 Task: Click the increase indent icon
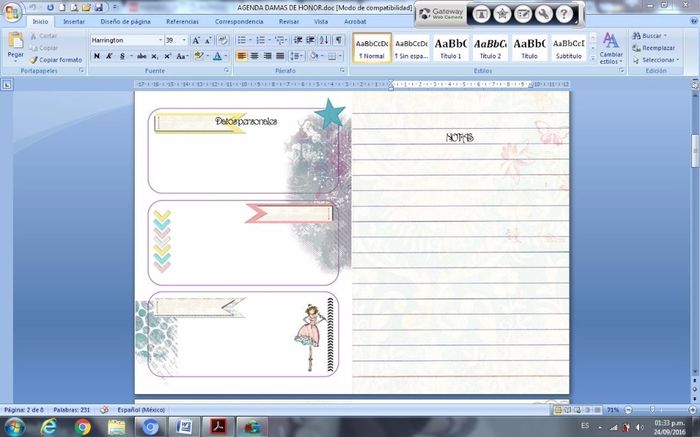click(x=311, y=40)
